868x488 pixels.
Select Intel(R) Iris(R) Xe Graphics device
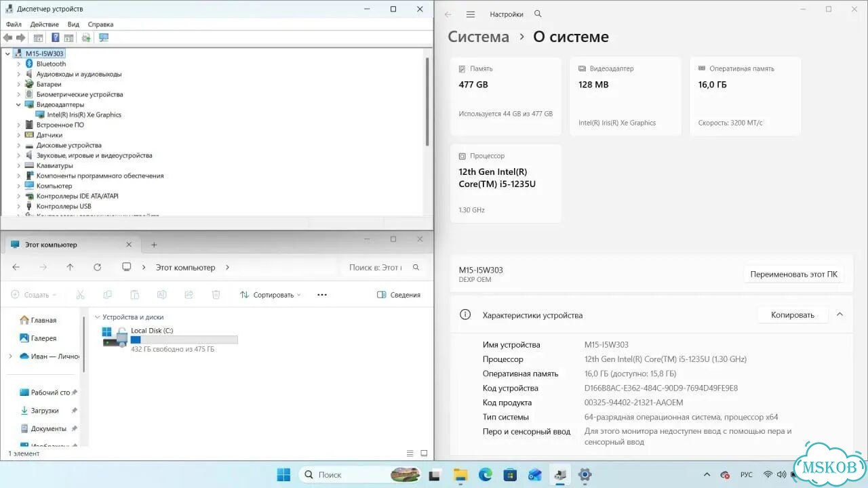tap(84, 115)
